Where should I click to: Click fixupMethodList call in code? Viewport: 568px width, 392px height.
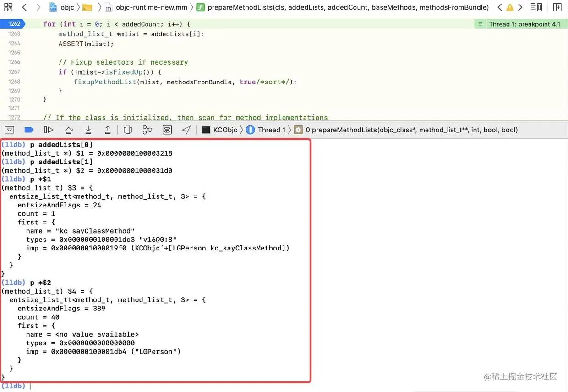pyautogui.click(x=105, y=82)
